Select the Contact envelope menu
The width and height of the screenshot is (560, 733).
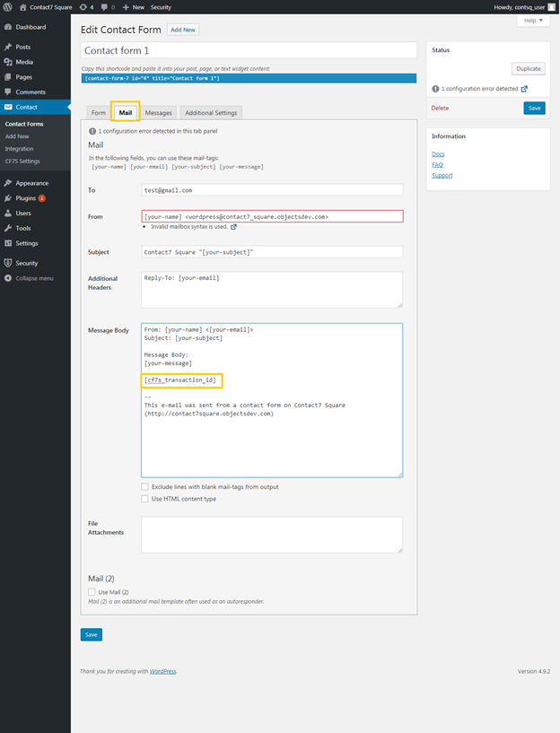point(35,107)
